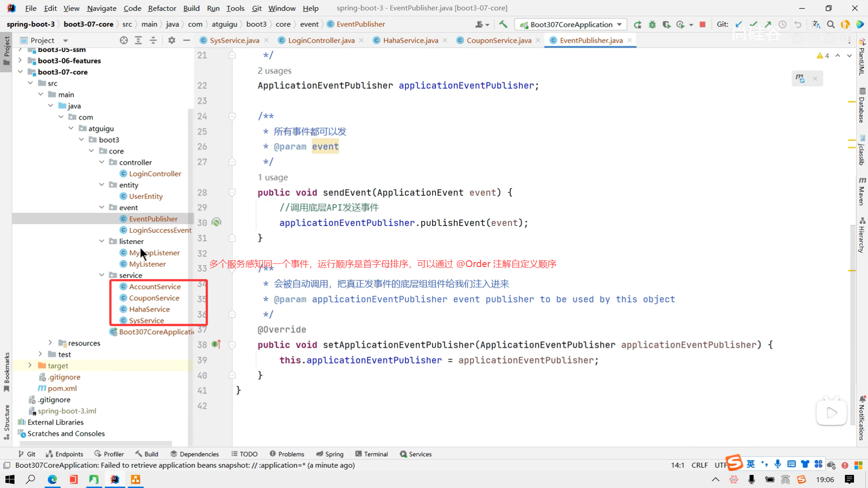The image size is (868, 488).
Task: Open Search Everywhere with the magnifier icon
Action: (831, 24)
